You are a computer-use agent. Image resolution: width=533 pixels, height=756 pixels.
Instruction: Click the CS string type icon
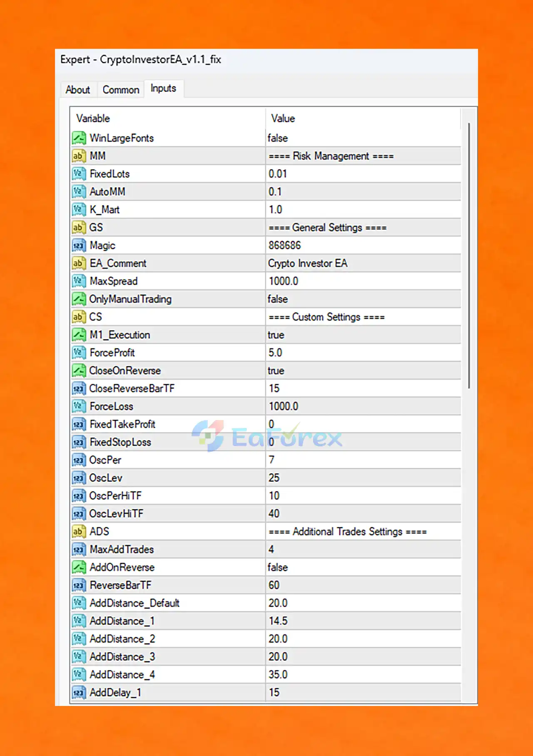point(79,317)
